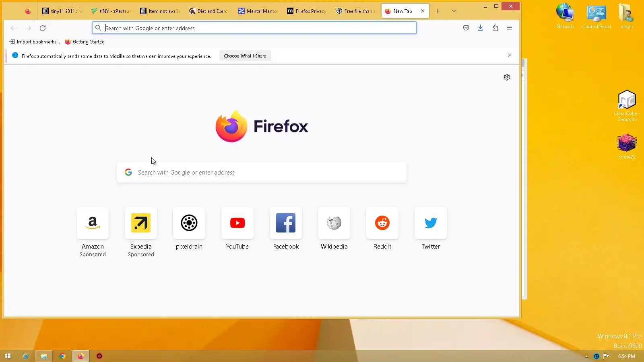Click the Save to Pocket icon
This screenshot has height=362, width=644.
click(x=466, y=28)
